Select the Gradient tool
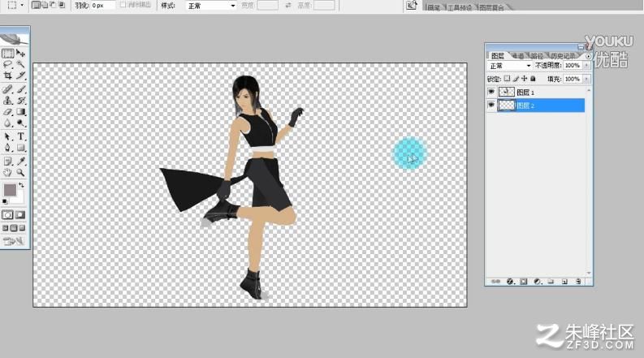The width and height of the screenshot is (644, 358). (20, 112)
